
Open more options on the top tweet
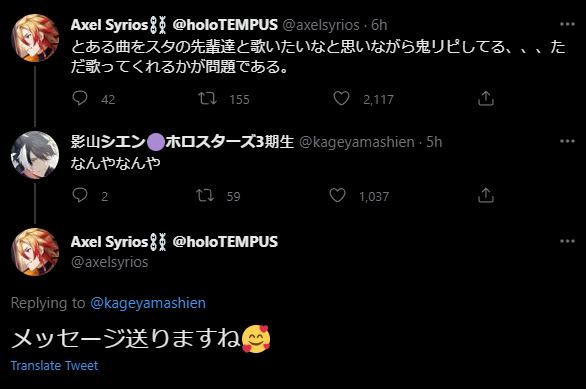(567, 24)
